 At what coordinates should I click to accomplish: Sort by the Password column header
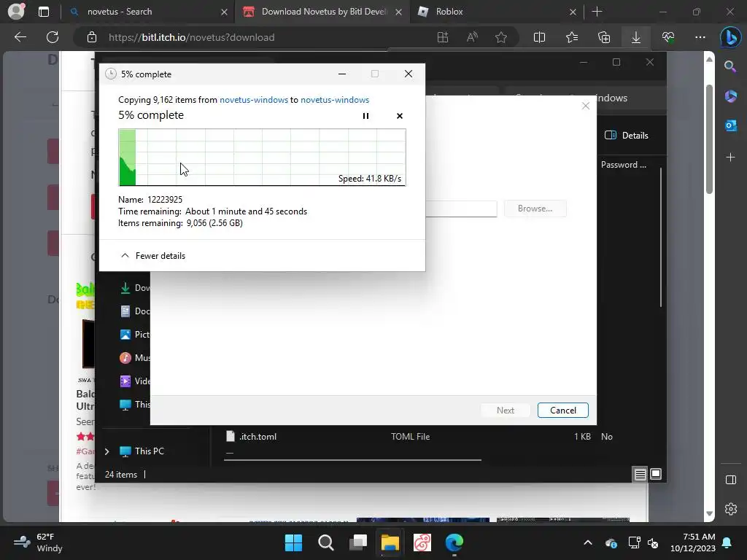[623, 165]
